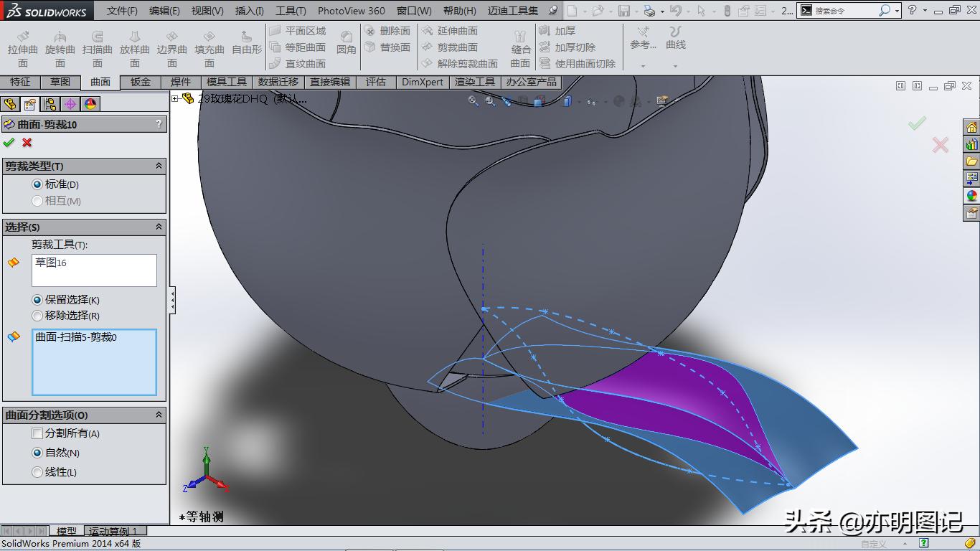Select the 扫描曲面 (Swept Surface) tool

click(98, 47)
